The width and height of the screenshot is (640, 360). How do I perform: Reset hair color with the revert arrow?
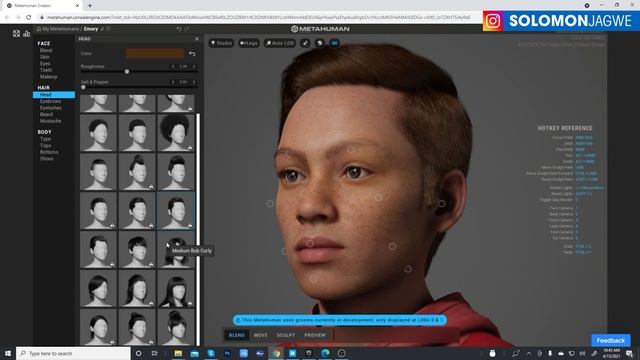tap(192, 53)
